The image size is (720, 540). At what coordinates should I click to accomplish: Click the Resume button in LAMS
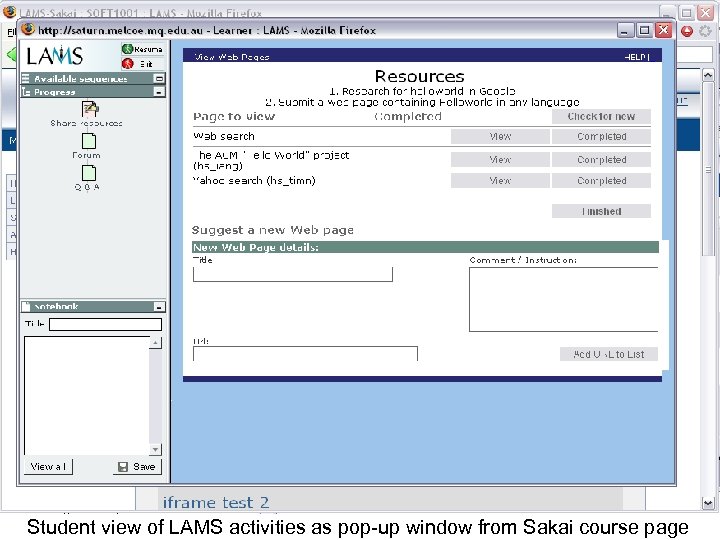coord(142,49)
